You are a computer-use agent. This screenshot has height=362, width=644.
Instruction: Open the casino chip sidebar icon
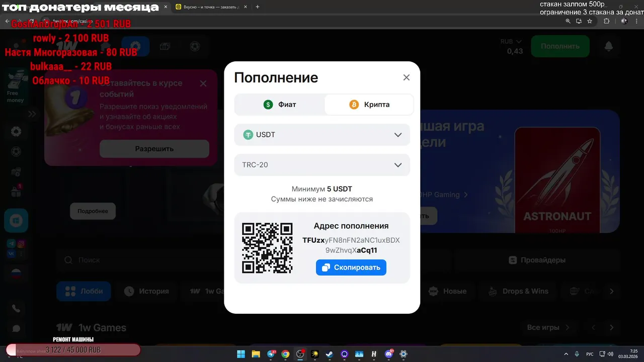pyautogui.click(x=16, y=132)
